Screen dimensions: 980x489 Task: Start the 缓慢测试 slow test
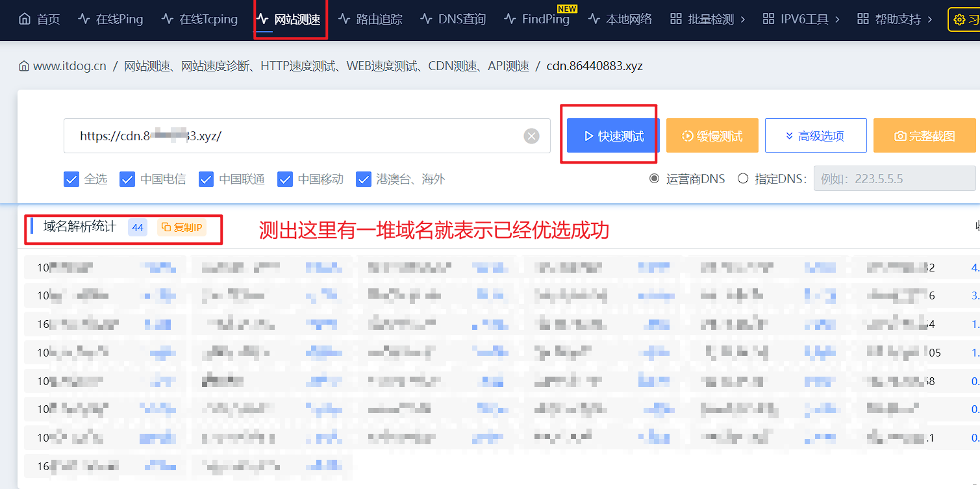(712, 136)
